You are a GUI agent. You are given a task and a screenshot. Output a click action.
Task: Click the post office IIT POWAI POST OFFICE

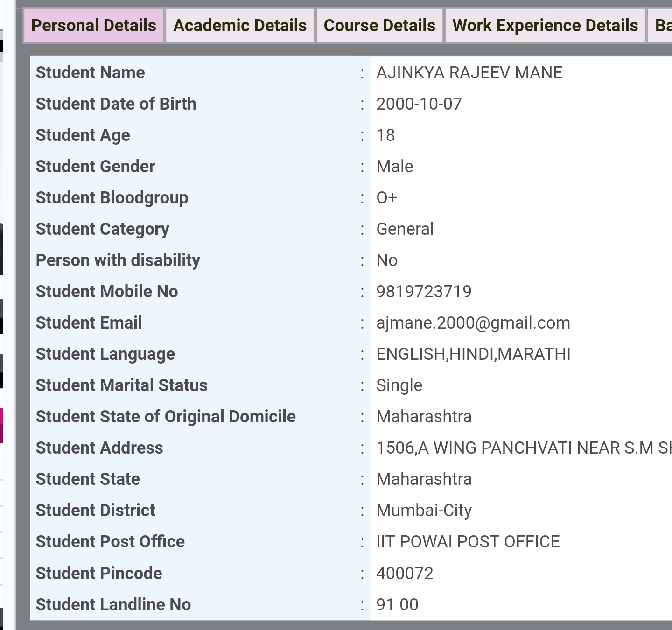click(468, 541)
